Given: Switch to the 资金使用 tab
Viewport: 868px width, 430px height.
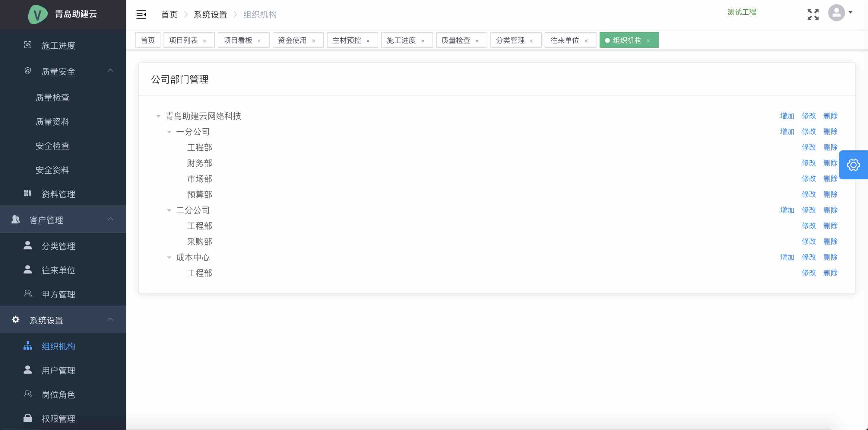Looking at the screenshot, I should coord(292,40).
